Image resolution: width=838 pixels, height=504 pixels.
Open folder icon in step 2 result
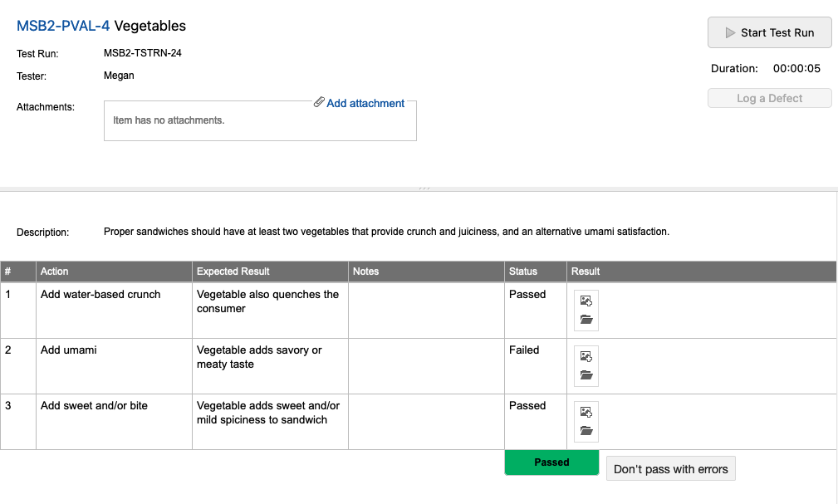pos(586,375)
